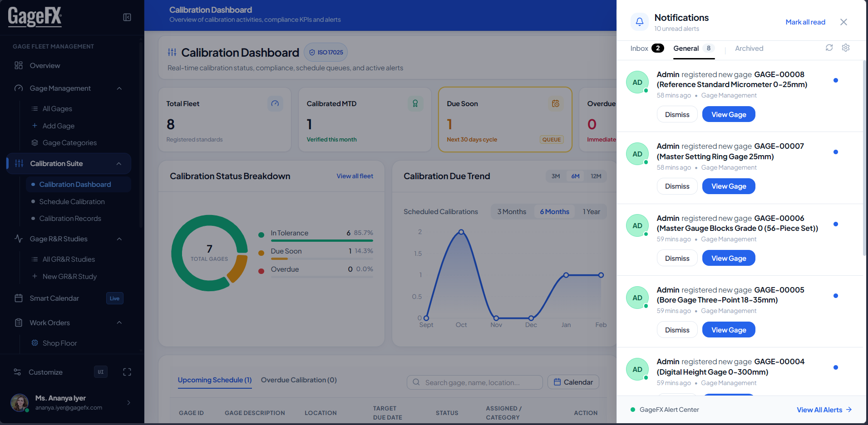
Task: Open View All Alerts link
Action: click(x=824, y=410)
